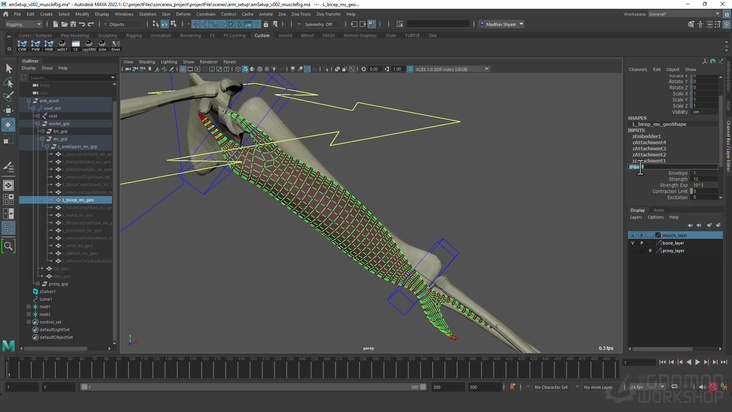Click the HSW custom shelf button
Viewport: 732px width, 412px height.
tap(49, 45)
